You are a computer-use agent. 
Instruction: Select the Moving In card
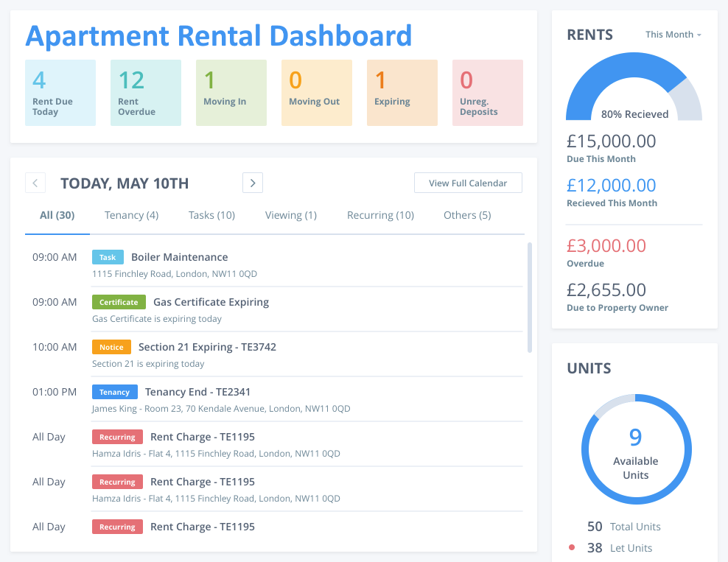click(231, 93)
